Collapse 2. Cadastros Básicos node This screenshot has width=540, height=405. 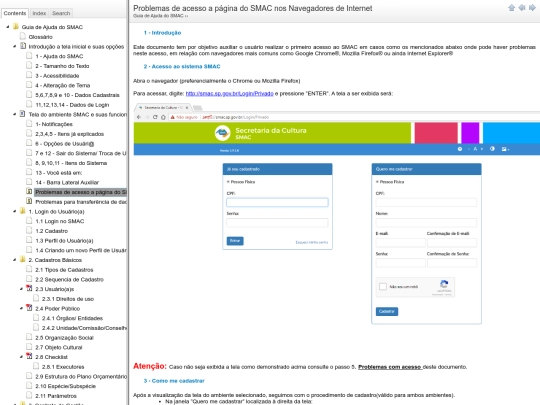(14, 260)
